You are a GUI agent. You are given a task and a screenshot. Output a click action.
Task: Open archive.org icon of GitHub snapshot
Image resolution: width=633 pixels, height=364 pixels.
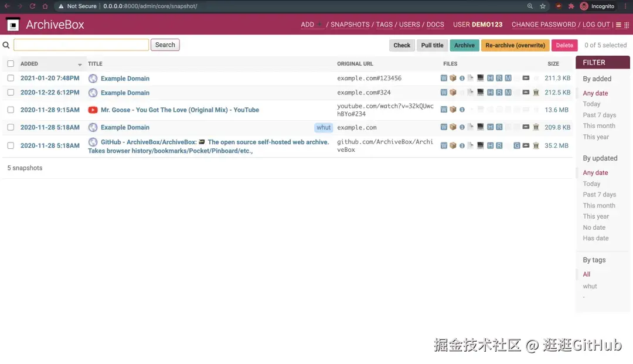pyautogui.click(x=536, y=146)
